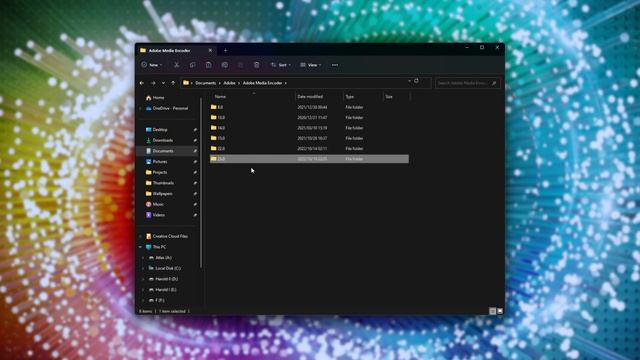Close the Adobe Media Encoder tab
Image resolution: width=640 pixels, height=360 pixels.
pyautogui.click(x=210, y=51)
